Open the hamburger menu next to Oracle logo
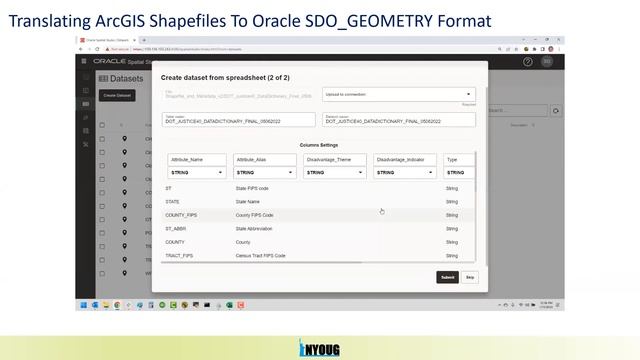Screen dimensions: 640x360 (84, 61)
